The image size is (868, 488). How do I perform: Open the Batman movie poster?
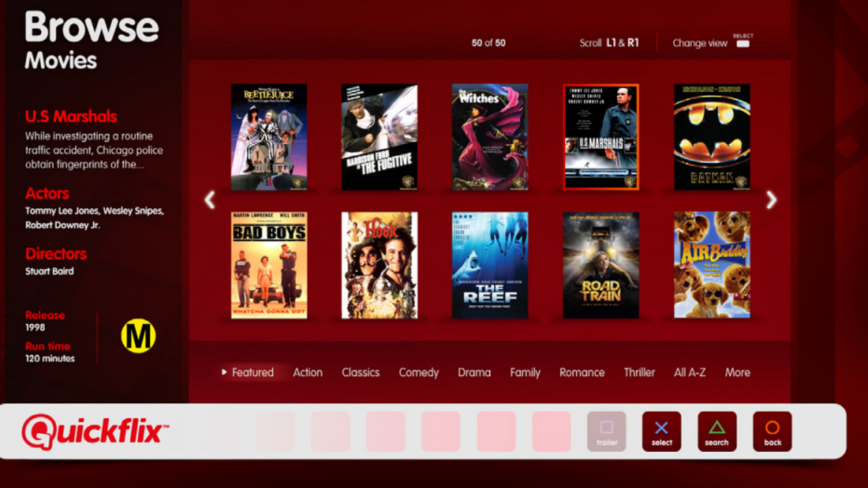pyautogui.click(x=712, y=137)
